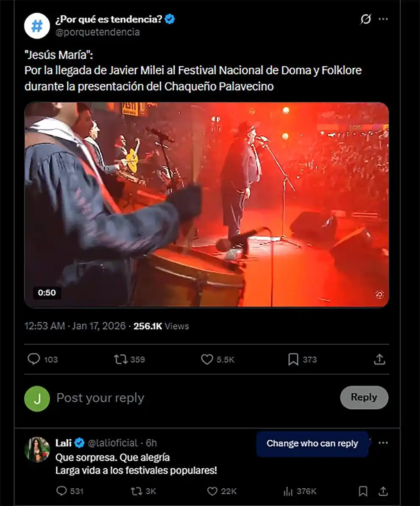Repost the main tweet with 359 reposts
Viewport: 420px width, 506px height.
pos(121,359)
